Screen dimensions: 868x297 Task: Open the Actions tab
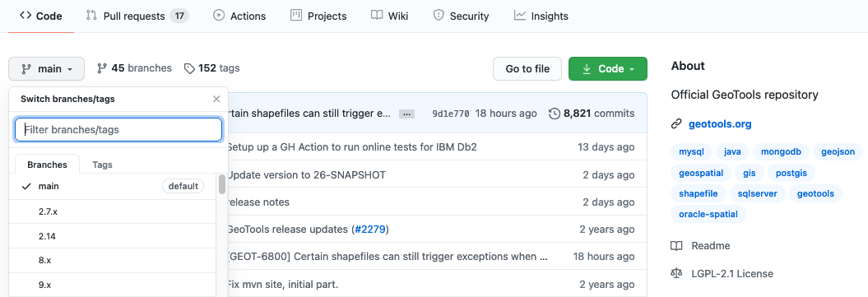coord(239,16)
